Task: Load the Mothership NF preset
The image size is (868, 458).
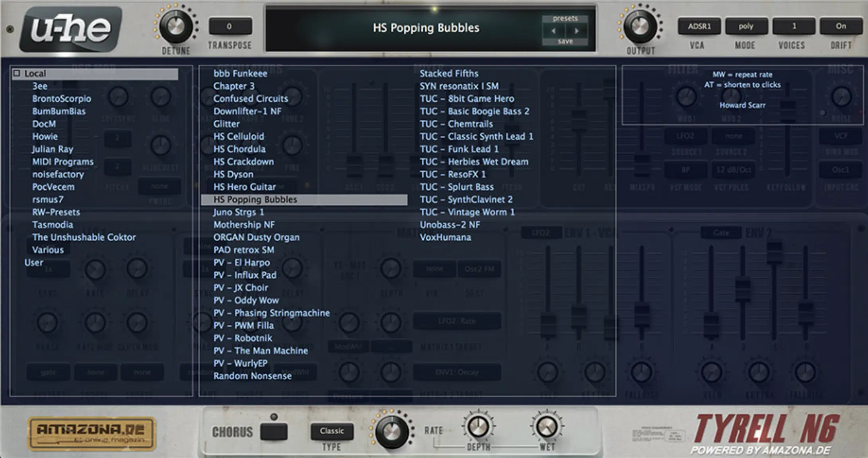Action: [x=244, y=225]
